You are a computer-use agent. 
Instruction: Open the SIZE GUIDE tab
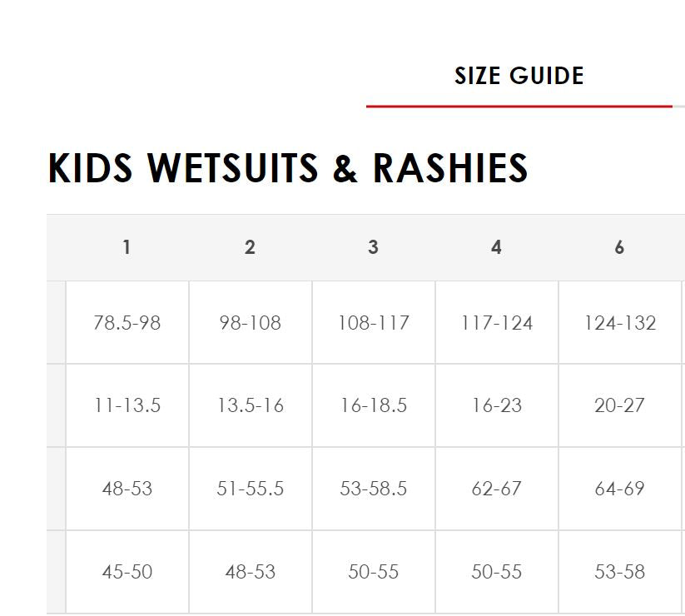[519, 77]
